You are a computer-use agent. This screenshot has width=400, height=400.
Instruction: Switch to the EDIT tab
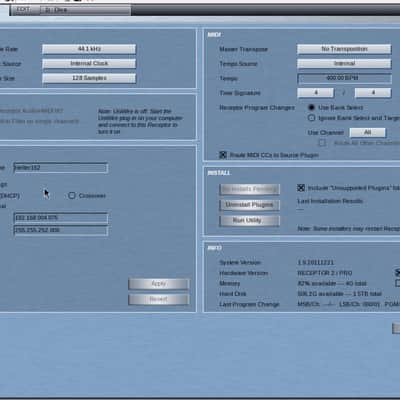click(x=24, y=10)
